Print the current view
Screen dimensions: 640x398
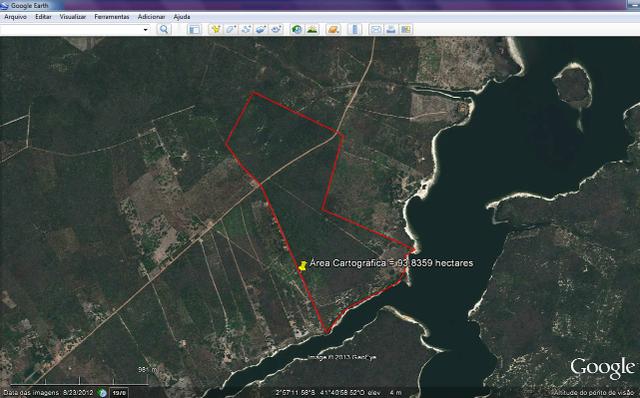click(x=391, y=29)
